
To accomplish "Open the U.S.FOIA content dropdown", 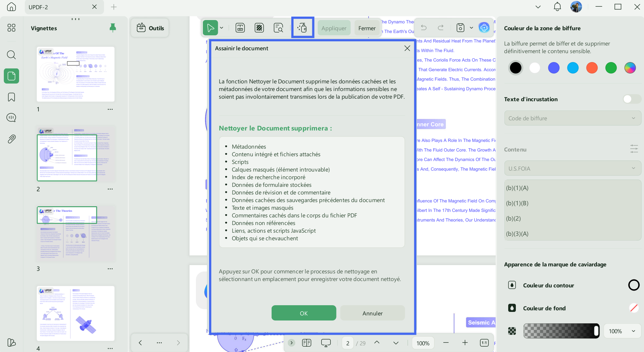I will click(x=572, y=168).
